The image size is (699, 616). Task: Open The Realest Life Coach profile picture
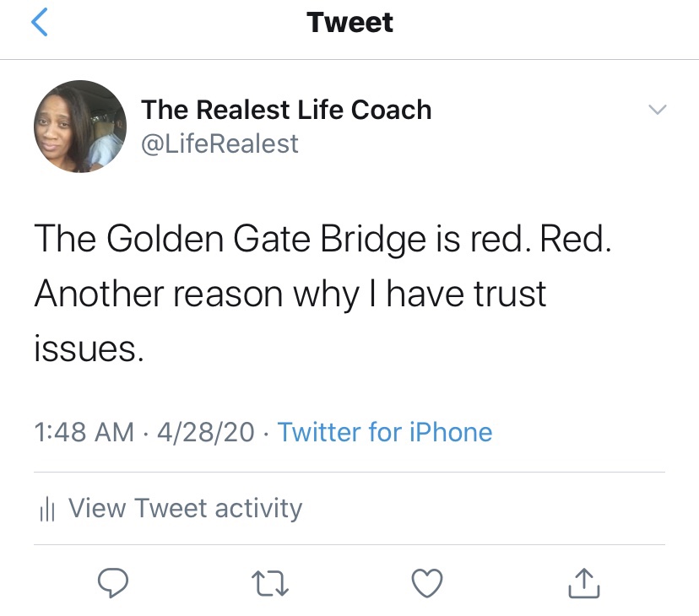[x=80, y=127]
